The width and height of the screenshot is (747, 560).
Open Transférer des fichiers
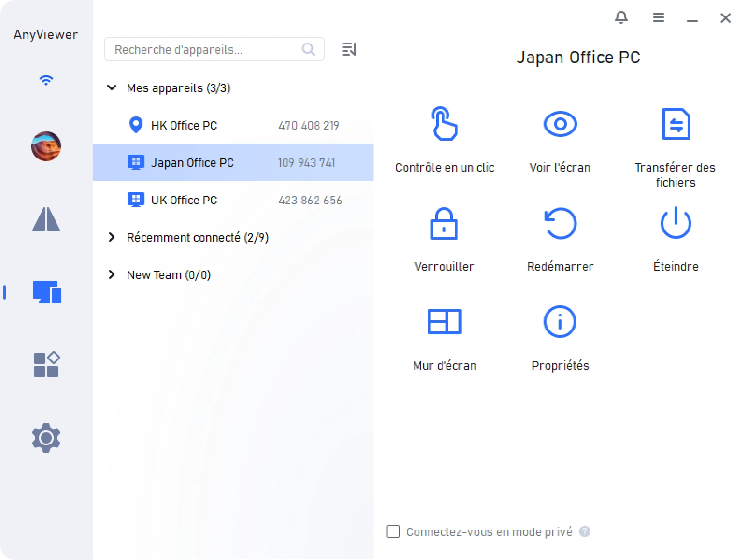click(675, 124)
